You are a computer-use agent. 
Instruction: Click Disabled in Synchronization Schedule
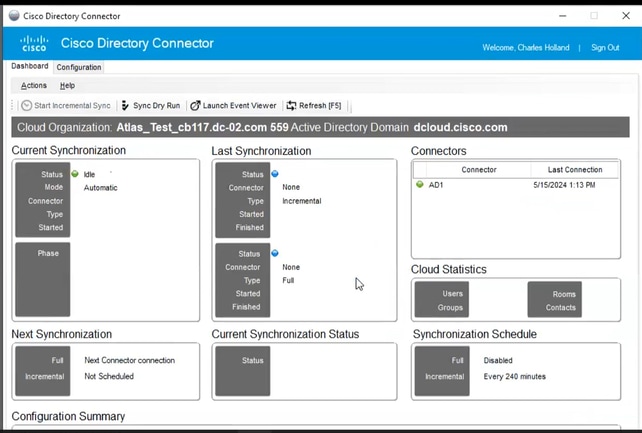498,360
